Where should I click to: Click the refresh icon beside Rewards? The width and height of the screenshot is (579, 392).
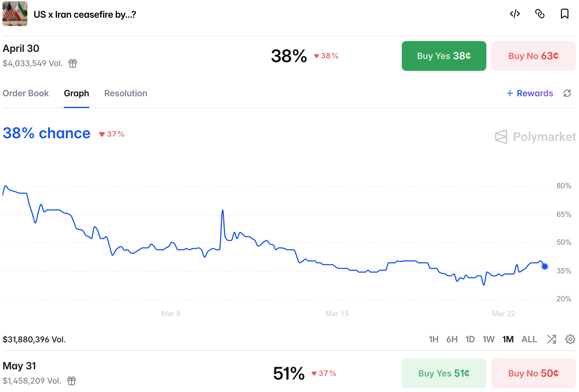567,93
